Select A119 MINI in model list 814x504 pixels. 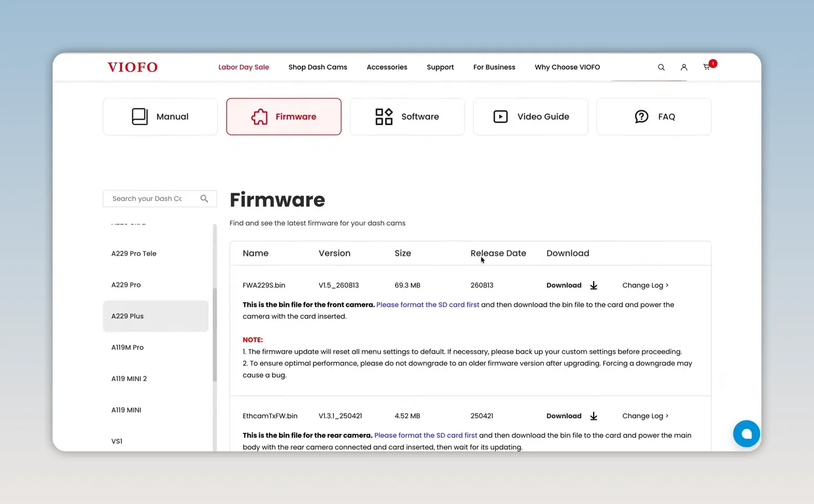click(156, 410)
